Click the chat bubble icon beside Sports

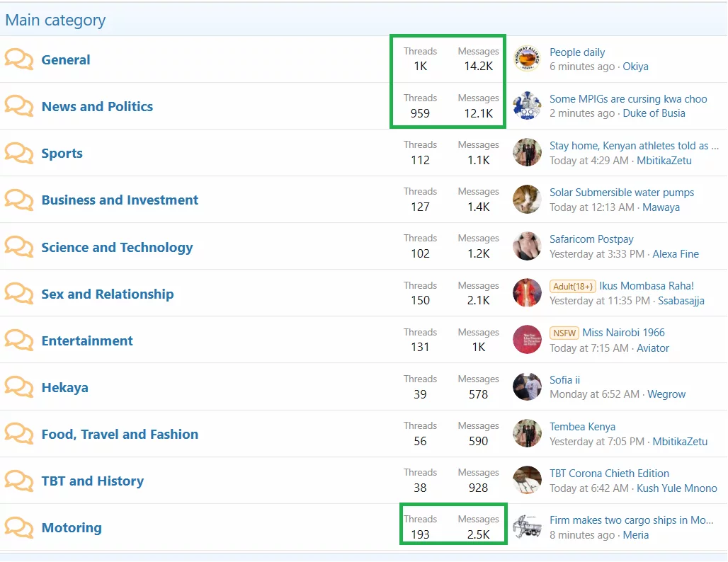coord(19,153)
